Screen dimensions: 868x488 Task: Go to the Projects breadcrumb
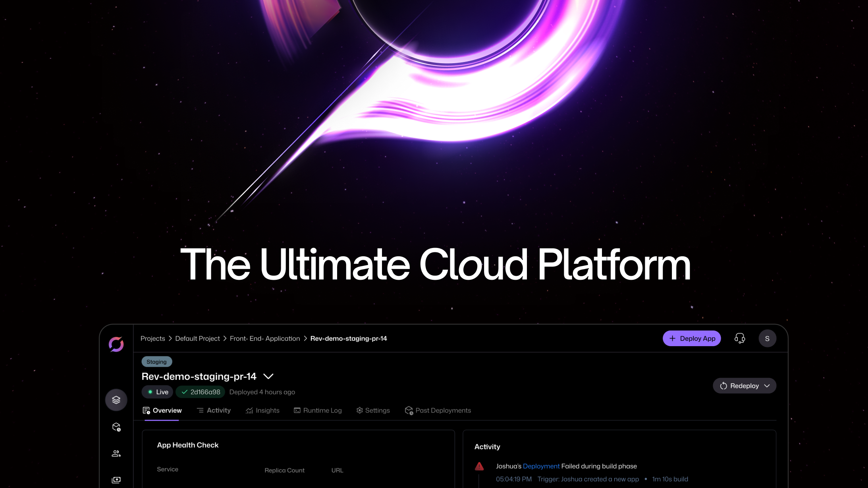(x=152, y=339)
